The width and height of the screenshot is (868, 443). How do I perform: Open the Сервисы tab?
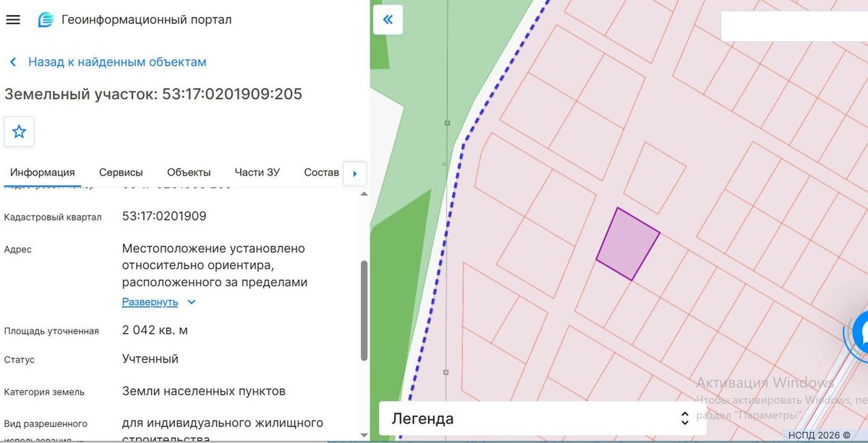click(x=121, y=173)
